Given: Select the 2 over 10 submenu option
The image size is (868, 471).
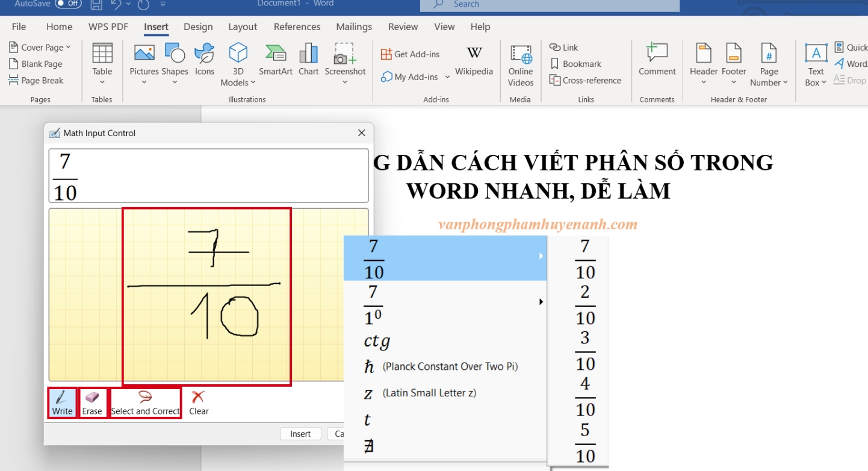Looking at the screenshot, I should pyautogui.click(x=584, y=304).
